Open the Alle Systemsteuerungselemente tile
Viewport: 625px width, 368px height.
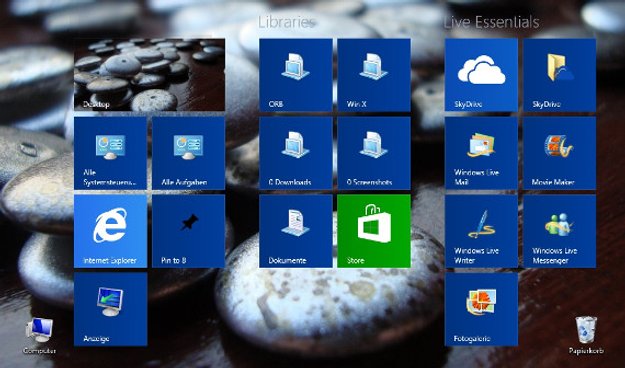pos(110,153)
